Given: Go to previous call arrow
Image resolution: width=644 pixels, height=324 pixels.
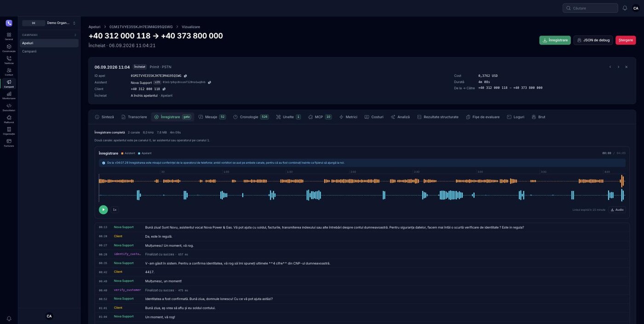Looking at the screenshot, I should [610, 67].
